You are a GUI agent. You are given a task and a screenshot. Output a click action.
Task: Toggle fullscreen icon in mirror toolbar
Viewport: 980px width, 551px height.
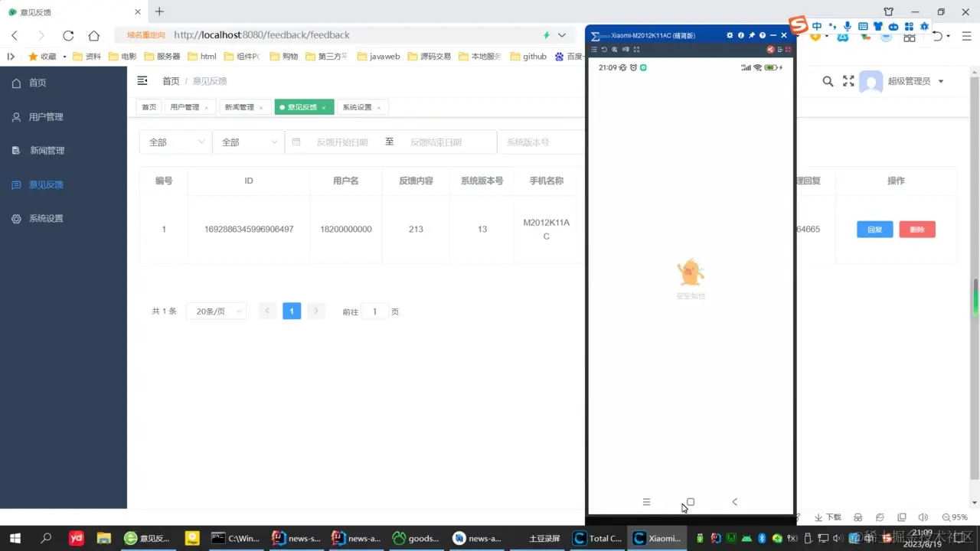(x=636, y=50)
